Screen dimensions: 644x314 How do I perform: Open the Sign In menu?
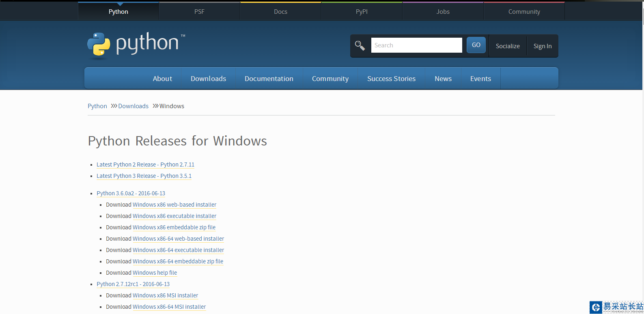tap(543, 46)
